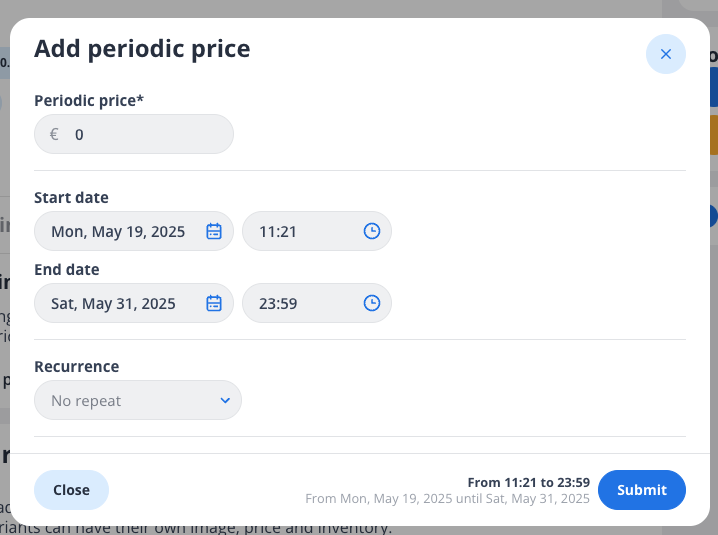The image size is (718, 535).
Task: Click the 'Recurrence' label
Action: 76,366
